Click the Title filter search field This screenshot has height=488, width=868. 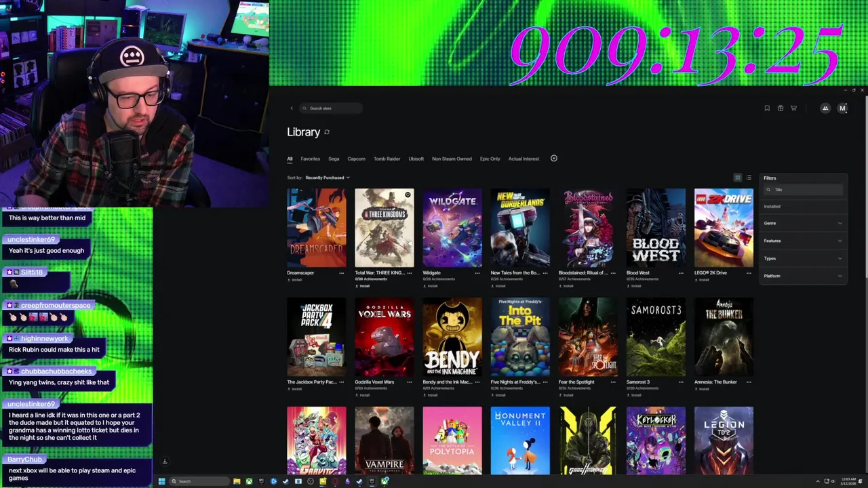tap(803, 190)
